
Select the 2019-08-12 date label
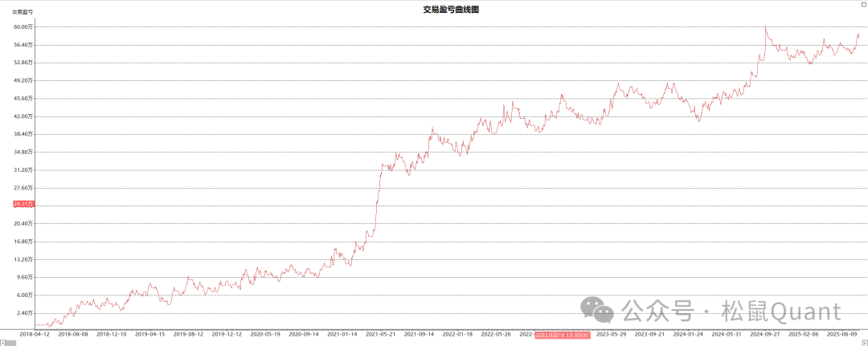[189, 334]
